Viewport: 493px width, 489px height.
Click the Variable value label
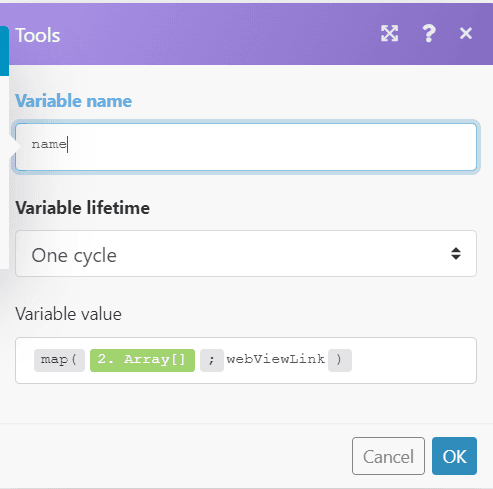68,314
